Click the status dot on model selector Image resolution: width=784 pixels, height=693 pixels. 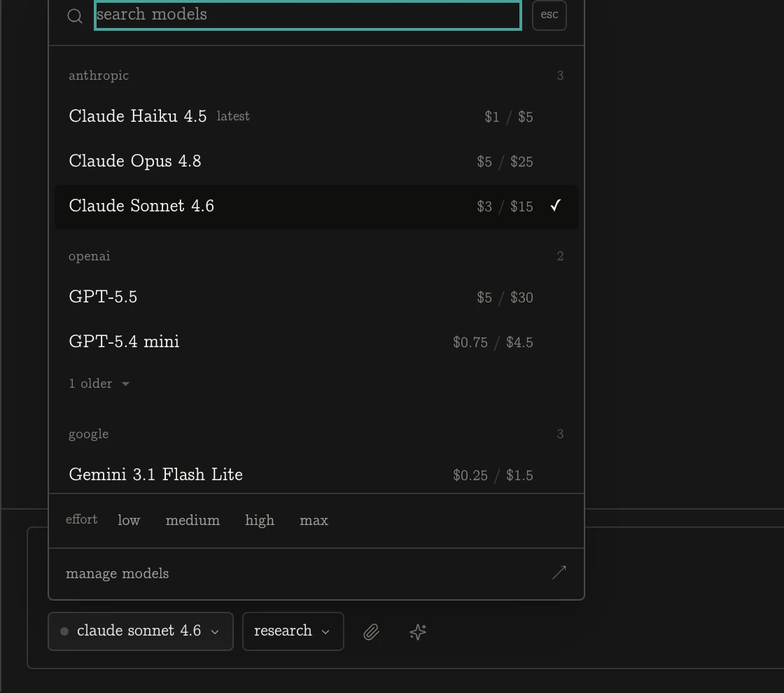[x=64, y=631]
